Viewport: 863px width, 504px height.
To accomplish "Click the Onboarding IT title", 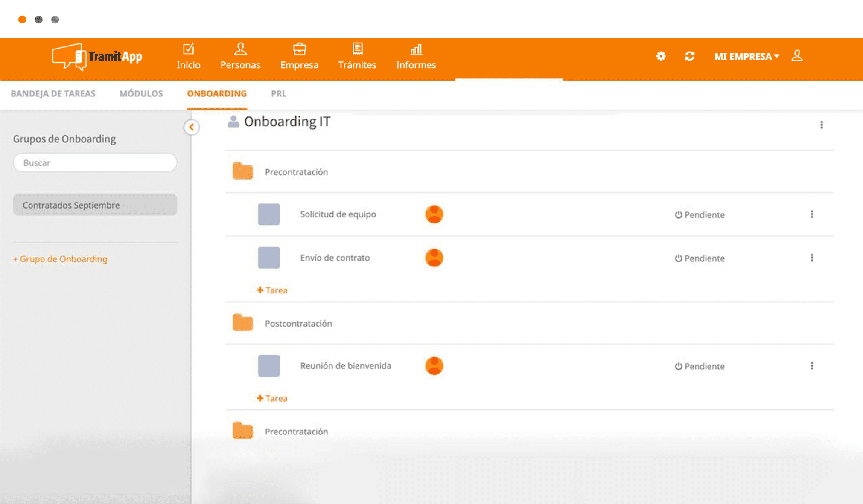I will tap(287, 122).
